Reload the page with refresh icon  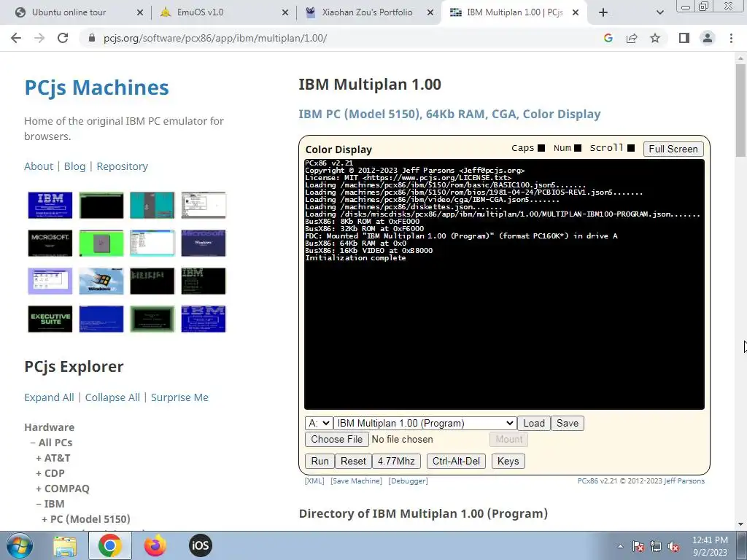pos(63,38)
